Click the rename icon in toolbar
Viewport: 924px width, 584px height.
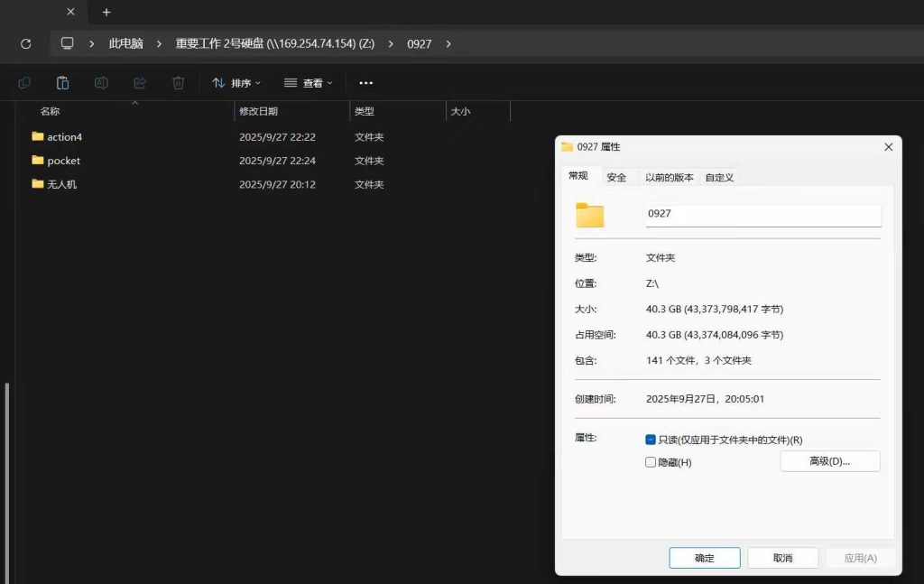(x=101, y=83)
